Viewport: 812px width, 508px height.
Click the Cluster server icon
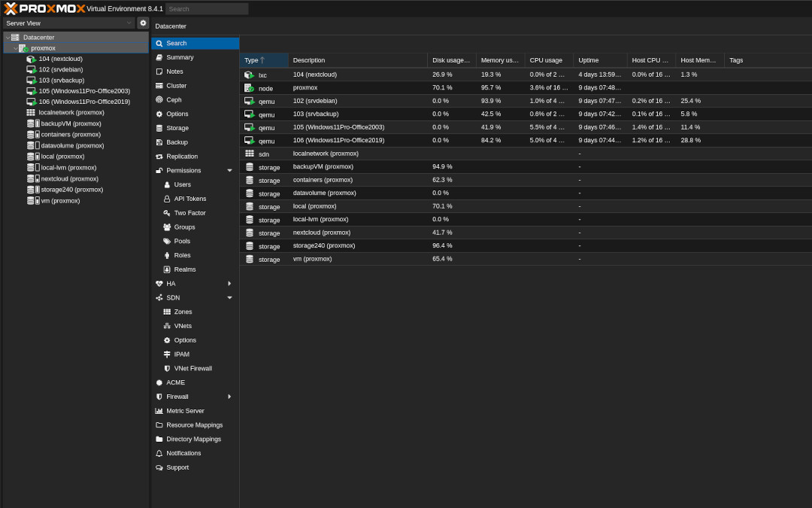(159, 86)
